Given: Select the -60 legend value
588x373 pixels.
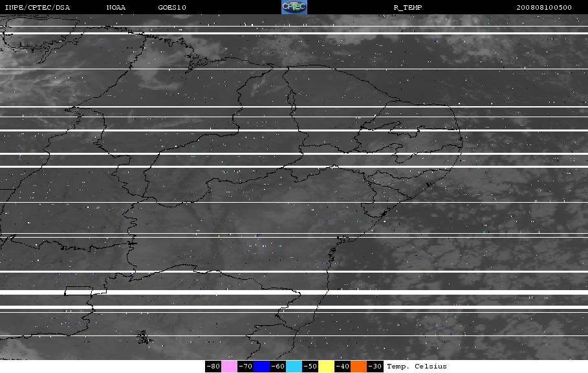Looking at the screenshot, I should click(278, 367).
